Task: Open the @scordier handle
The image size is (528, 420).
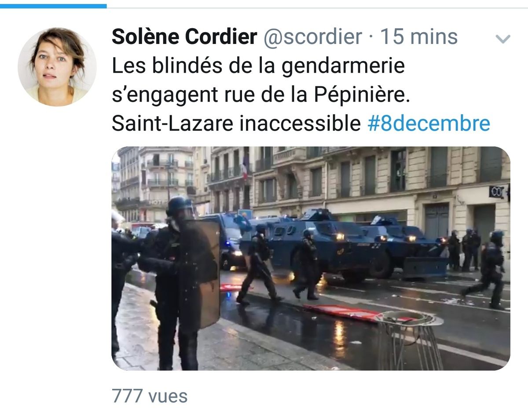Action: click(312, 37)
